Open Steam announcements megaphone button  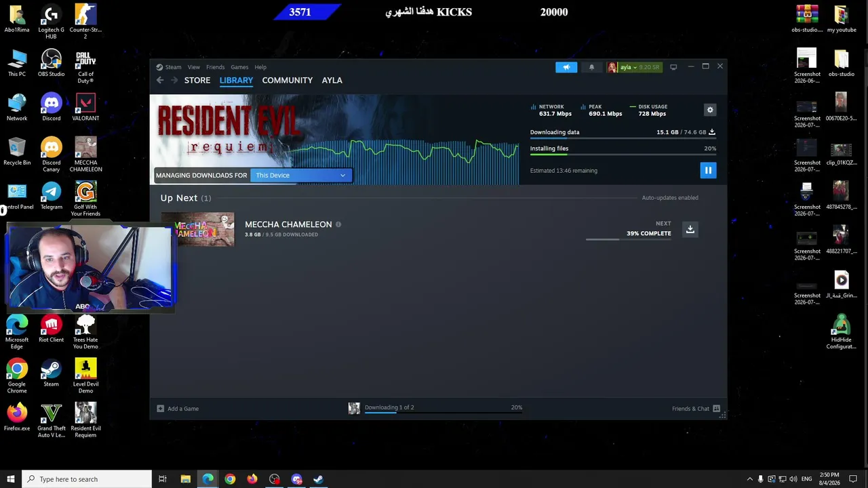[x=566, y=67]
